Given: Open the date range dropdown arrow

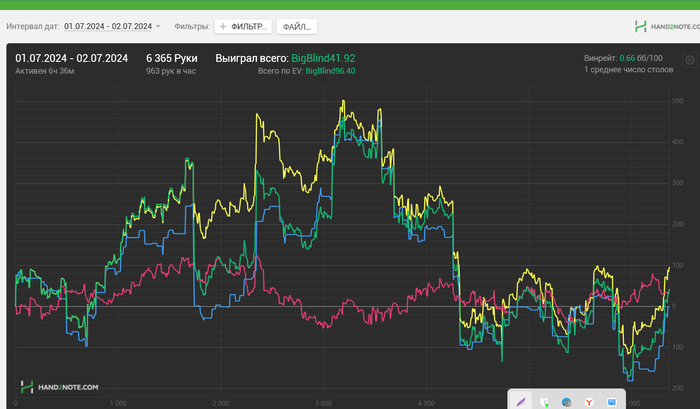Looking at the screenshot, I should (x=158, y=27).
